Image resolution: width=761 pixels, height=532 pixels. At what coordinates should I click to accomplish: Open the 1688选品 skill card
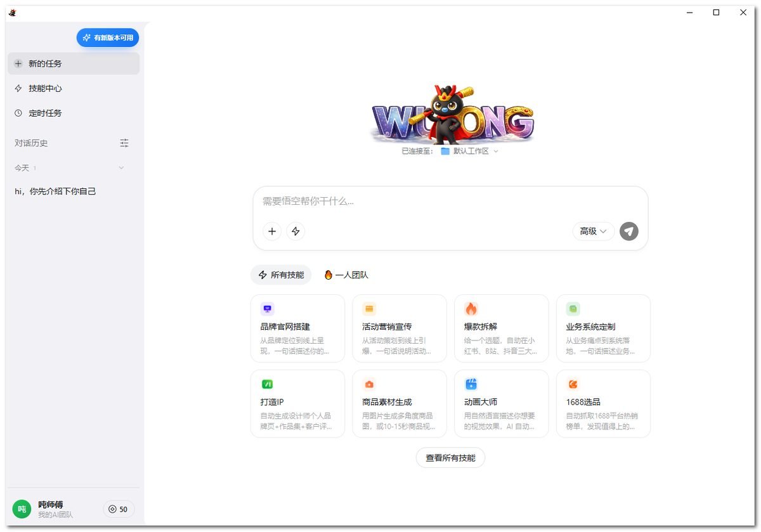click(x=604, y=404)
